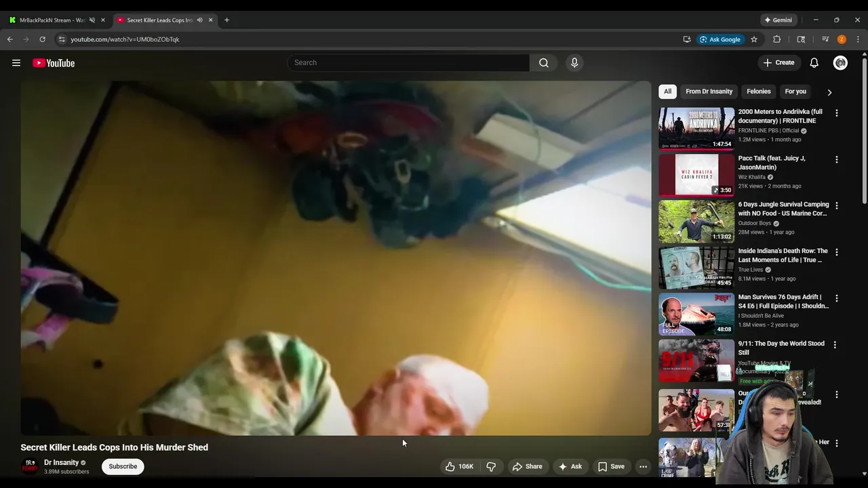Open the Gemini button in title bar
Image resolution: width=868 pixels, height=488 pixels.
[777, 20]
